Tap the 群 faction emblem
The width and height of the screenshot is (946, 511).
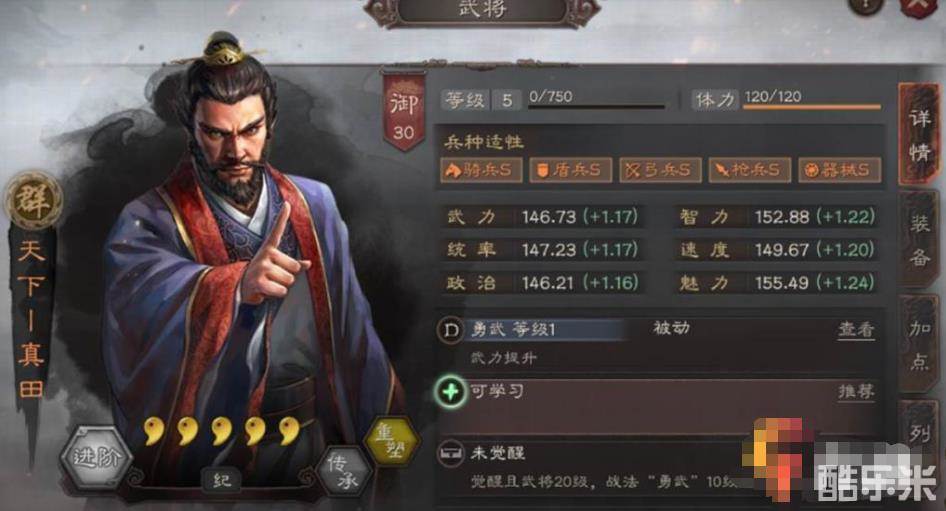point(33,200)
